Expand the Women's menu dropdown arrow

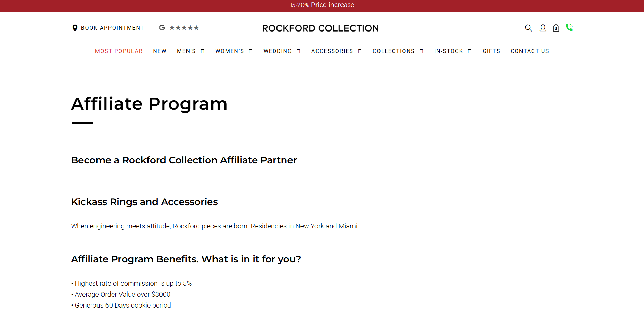251,51
